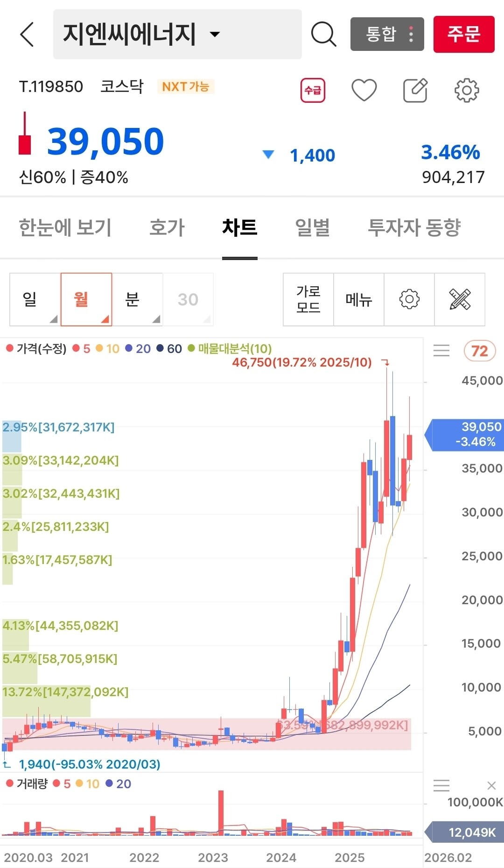Open the 투자자 동향 tab

414,227
